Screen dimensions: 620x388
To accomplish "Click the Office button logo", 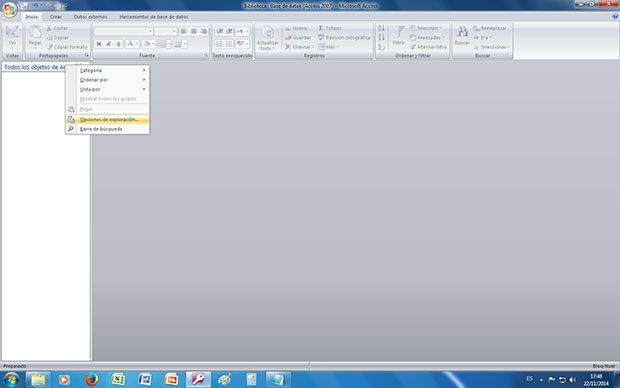I will click(9, 9).
